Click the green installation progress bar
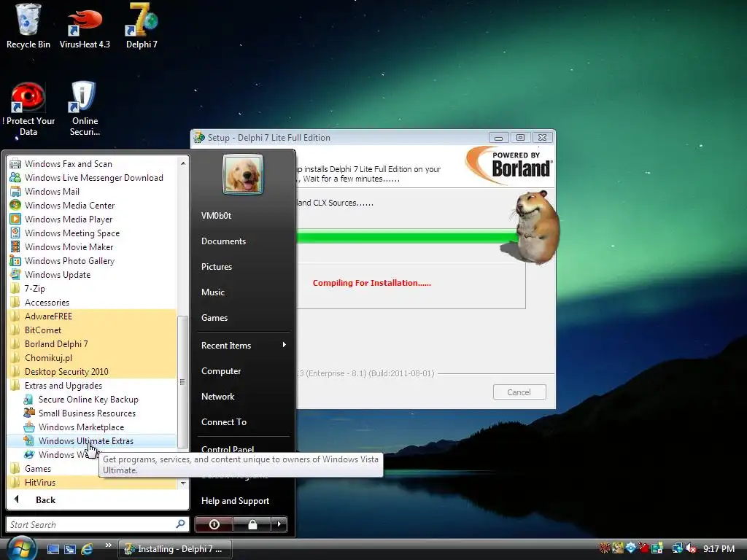Screen dimensions: 747x560 pos(407,236)
